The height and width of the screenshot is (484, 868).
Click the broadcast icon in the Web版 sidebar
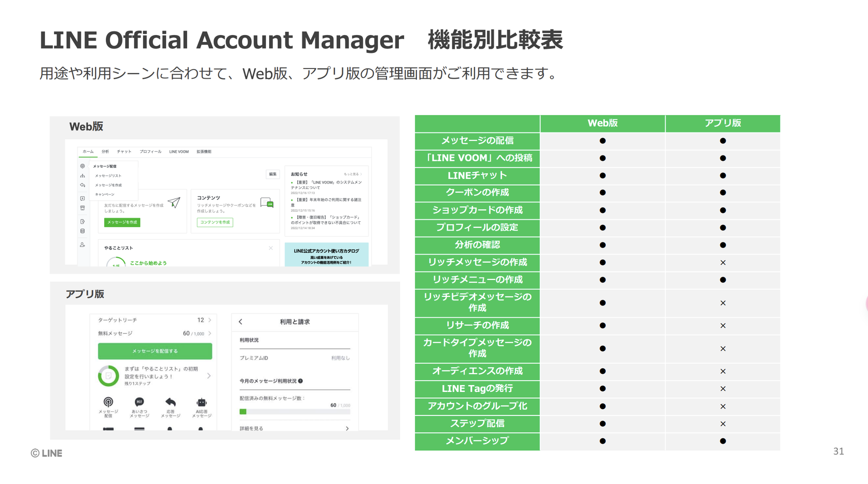(82, 166)
